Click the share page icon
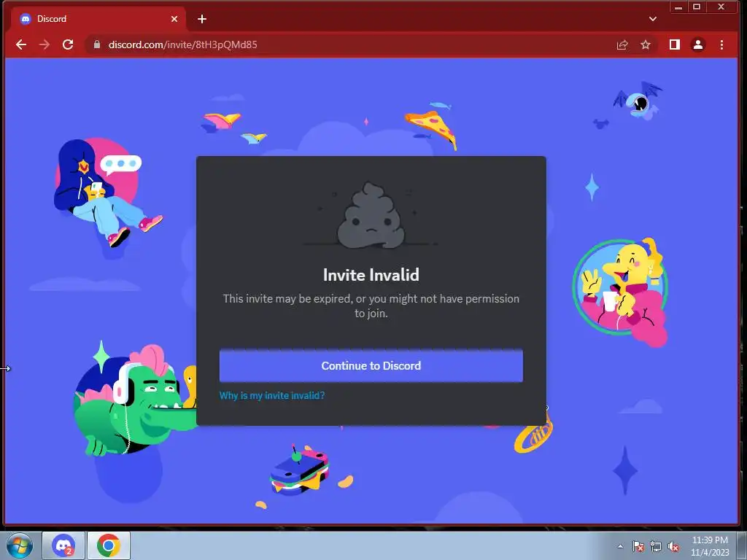 (x=622, y=44)
